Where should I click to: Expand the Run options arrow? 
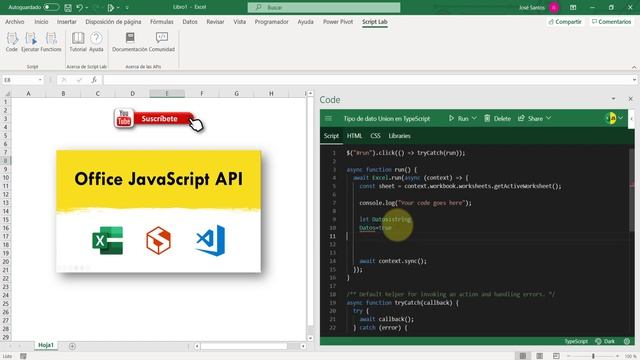coord(474,118)
